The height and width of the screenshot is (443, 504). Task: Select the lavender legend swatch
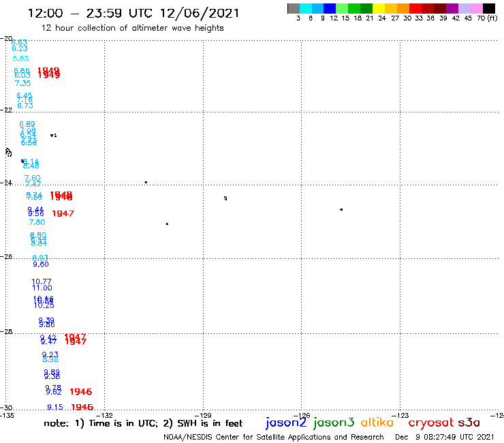[x=464, y=8]
